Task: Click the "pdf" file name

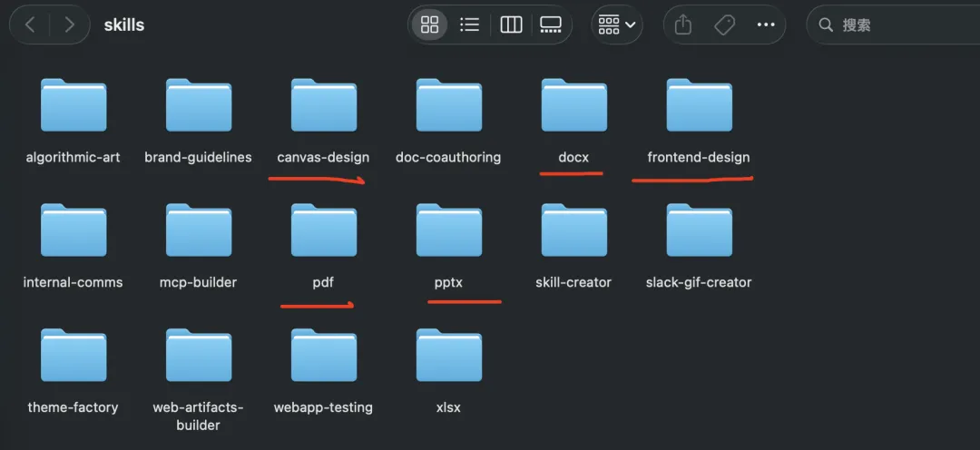Action: [323, 283]
